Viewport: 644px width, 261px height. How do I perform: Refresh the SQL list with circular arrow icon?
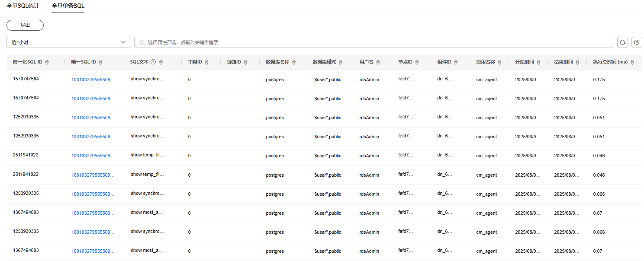[622, 42]
